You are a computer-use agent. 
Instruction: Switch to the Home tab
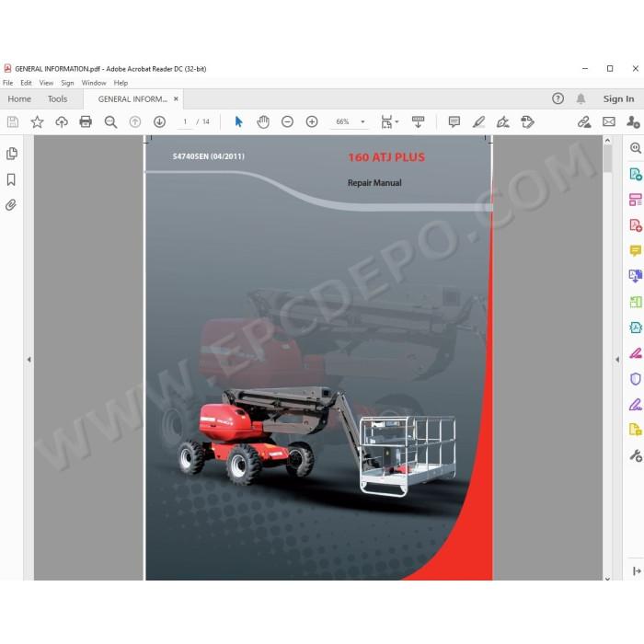[19, 99]
